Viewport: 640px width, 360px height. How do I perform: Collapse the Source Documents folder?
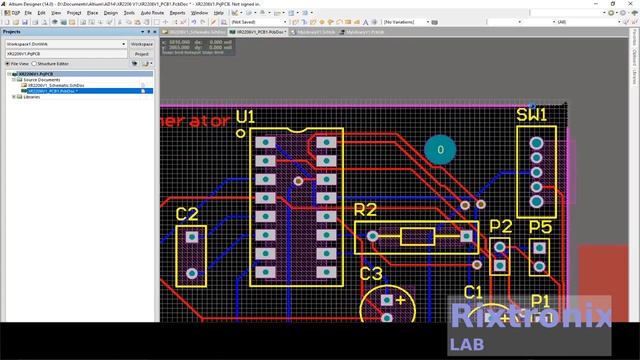14,80
